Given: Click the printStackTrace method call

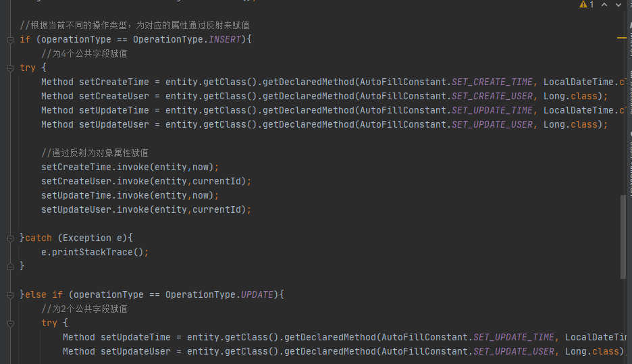Looking at the screenshot, I should (101, 252).
